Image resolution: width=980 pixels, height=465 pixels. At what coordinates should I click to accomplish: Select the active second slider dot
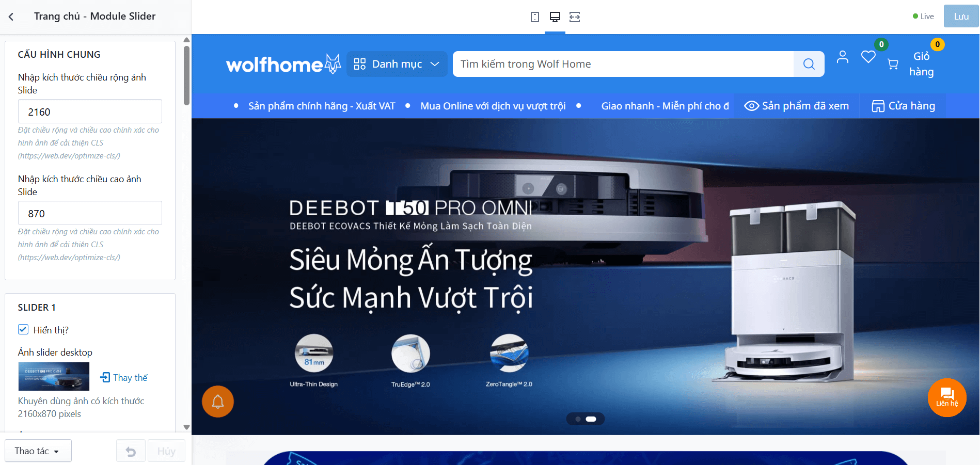591,419
